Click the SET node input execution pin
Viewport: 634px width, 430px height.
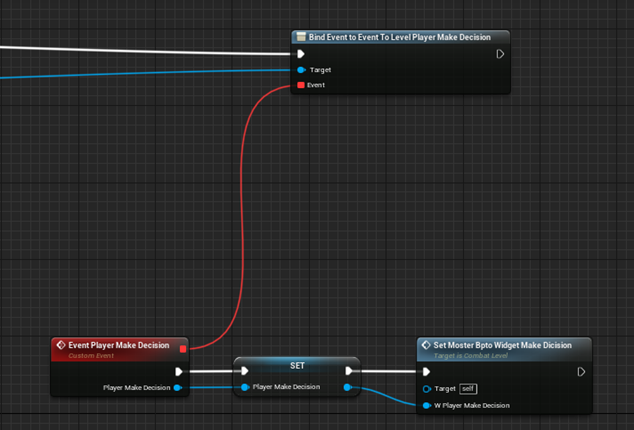[245, 371]
